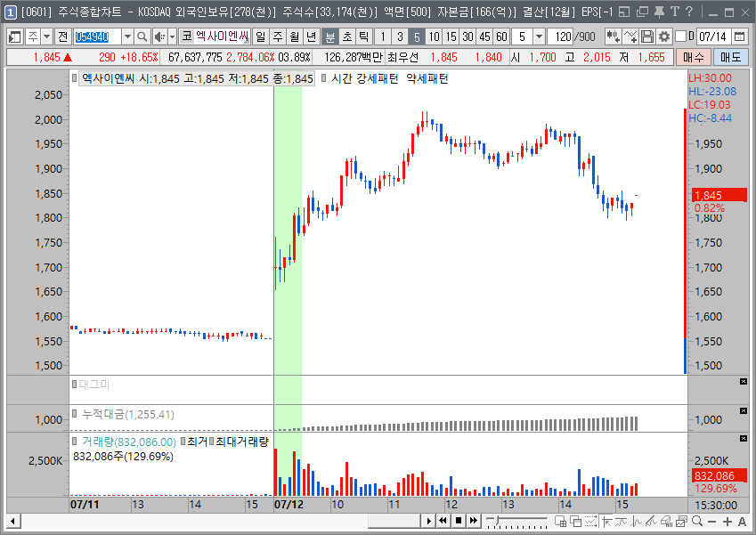This screenshot has width=756, height=535.
Task: Select the 초 second period tab
Action: 347,36
